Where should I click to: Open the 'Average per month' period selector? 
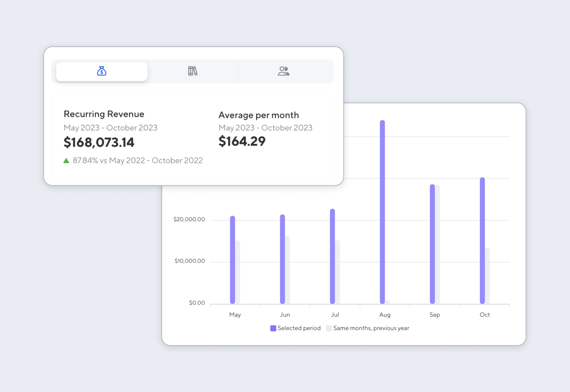(265, 128)
